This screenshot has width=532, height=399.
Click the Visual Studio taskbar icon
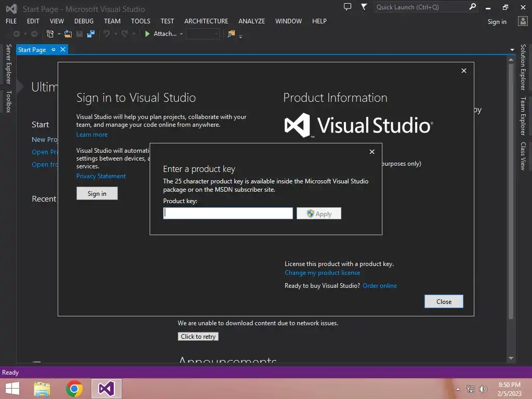coord(106,389)
